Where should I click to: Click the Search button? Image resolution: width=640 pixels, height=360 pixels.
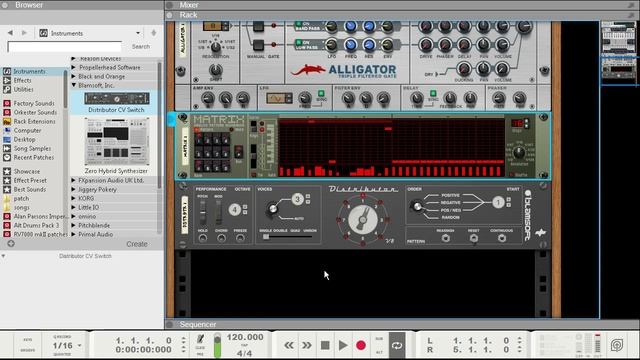pyautogui.click(x=141, y=47)
